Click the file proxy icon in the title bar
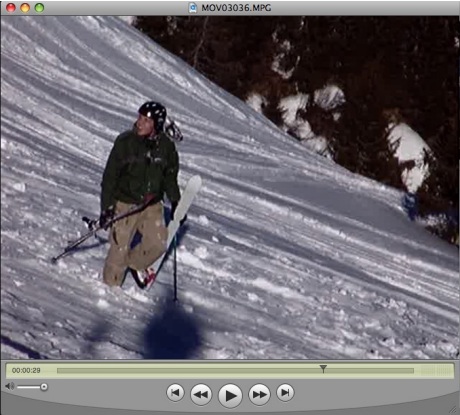The width and height of the screenshot is (460, 415). [193, 8]
